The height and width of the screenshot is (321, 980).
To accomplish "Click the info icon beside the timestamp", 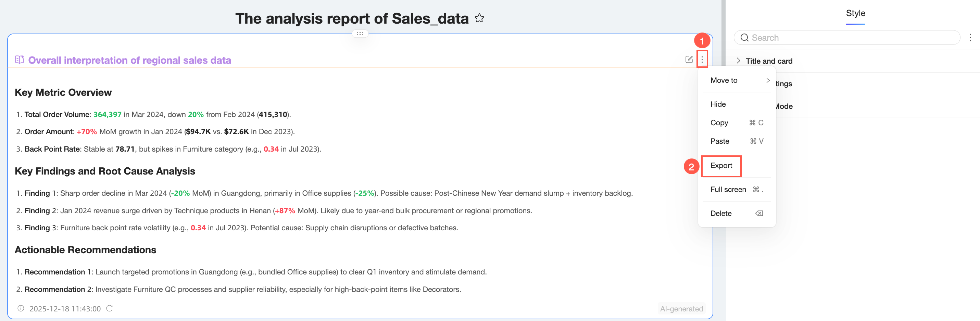I will point(21,308).
